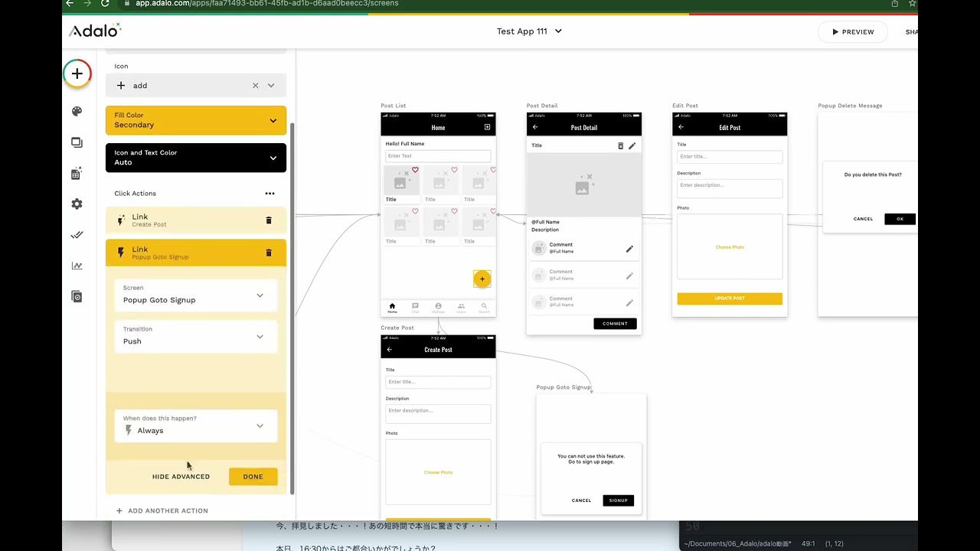This screenshot has width=980, height=551.
Task: Click pencil icon beside Post Detail title
Action: (x=632, y=145)
